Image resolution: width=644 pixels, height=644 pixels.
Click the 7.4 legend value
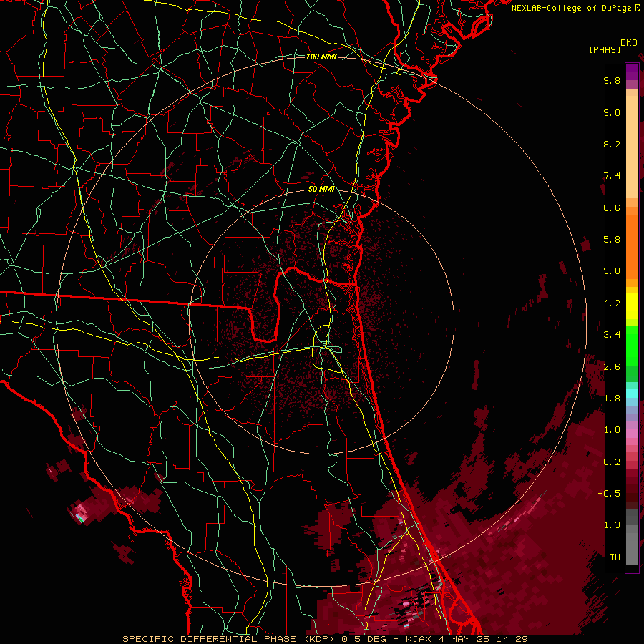click(612, 176)
